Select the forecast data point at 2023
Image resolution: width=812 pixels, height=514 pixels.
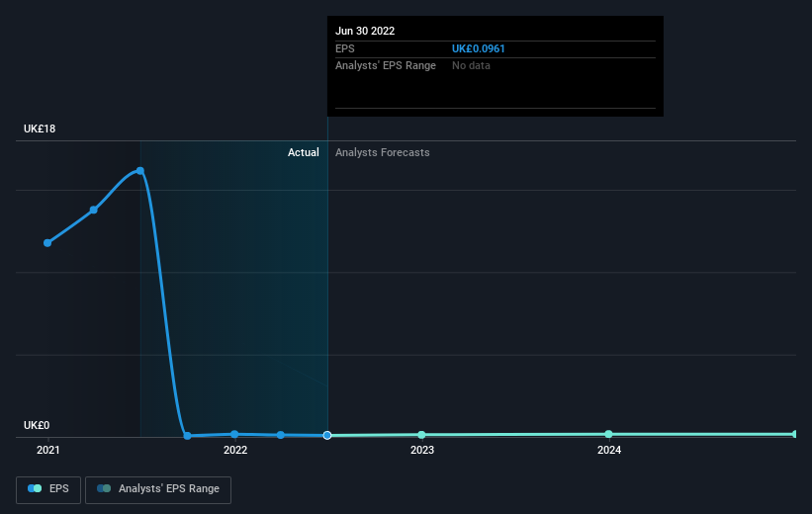(421, 435)
